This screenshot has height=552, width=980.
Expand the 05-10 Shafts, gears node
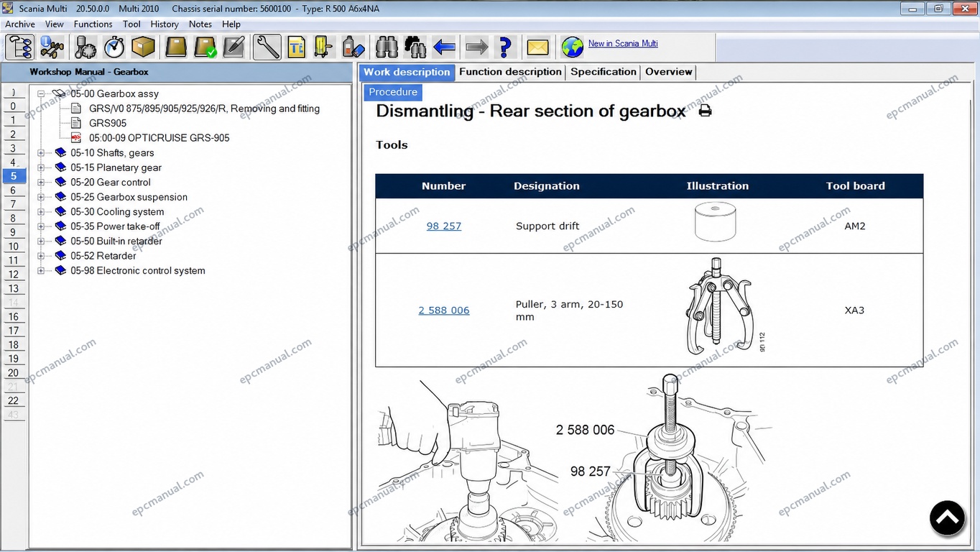41,152
